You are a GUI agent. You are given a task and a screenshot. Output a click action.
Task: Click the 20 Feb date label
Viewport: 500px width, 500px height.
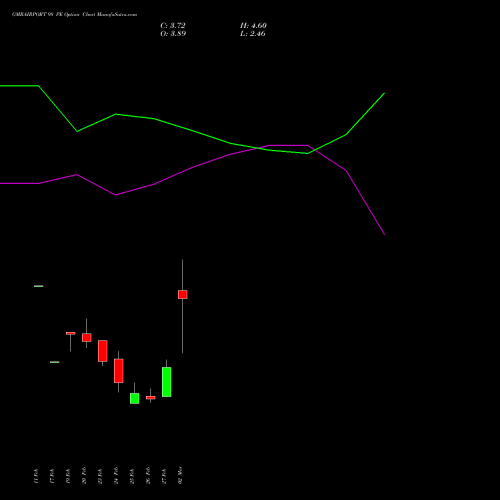pos(84,475)
